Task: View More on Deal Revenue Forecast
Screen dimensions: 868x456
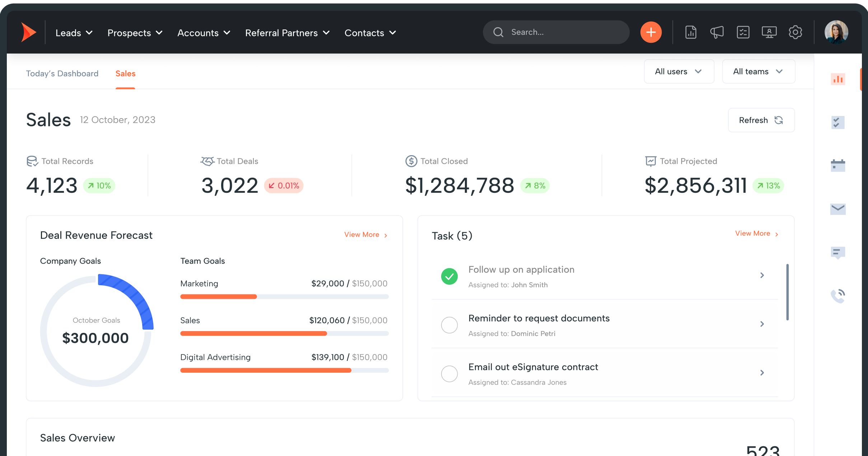Action: click(362, 234)
